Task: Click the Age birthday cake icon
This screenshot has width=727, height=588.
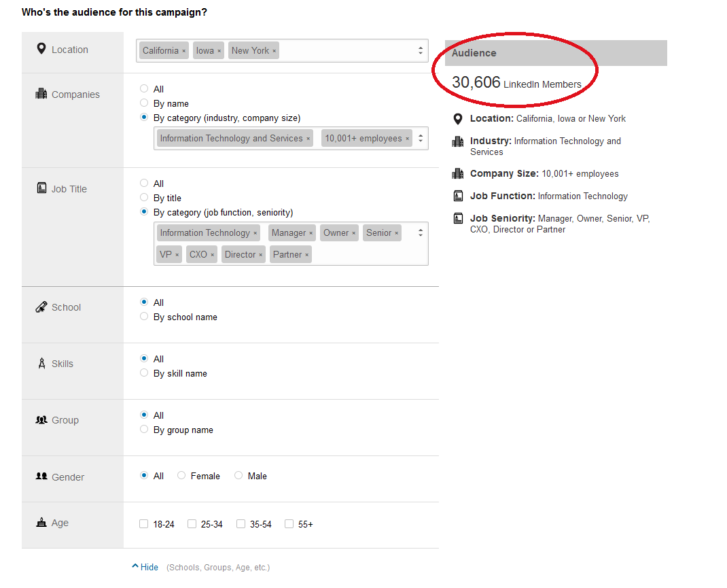Action: (41, 523)
